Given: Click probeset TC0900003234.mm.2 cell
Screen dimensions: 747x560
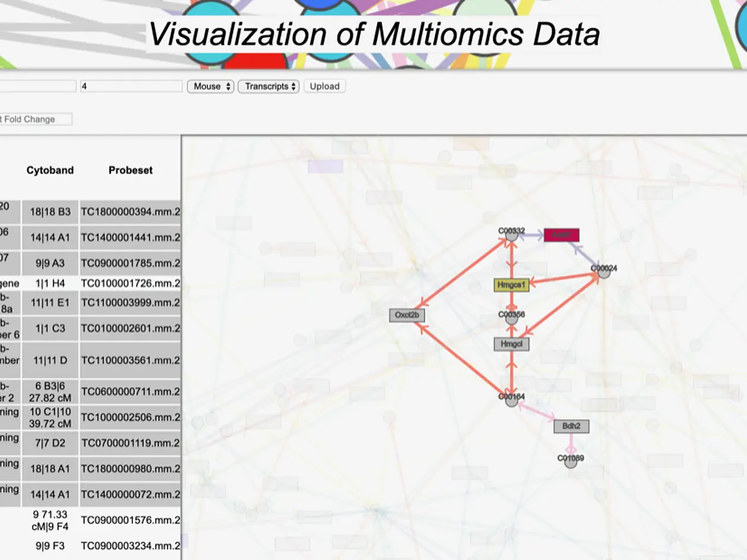Looking at the screenshot, I should pyautogui.click(x=130, y=546).
